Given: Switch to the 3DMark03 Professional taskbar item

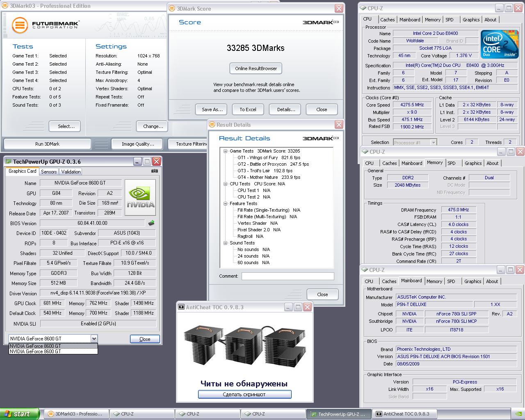Looking at the screenshot, I should (x=76, y=414).
